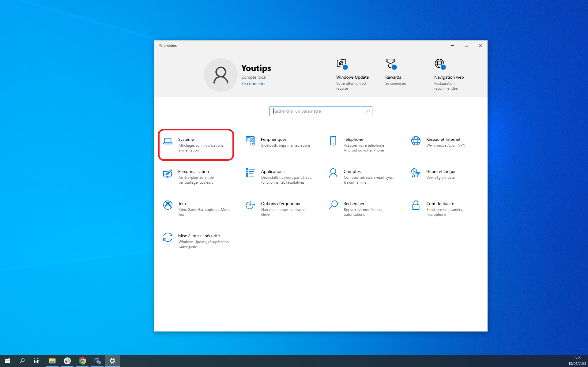Click the Téléphone phone icon
Image resolution: width=588 pixels, height=367 pixels.
(x=333, y=141)
